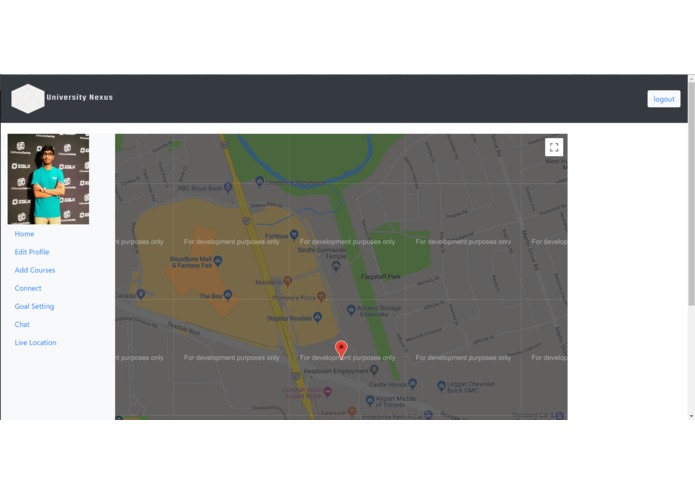Click the Domino's Pizza marker
Image resolution: width=695 pixels, height=494 pixels.
point(321,297)
